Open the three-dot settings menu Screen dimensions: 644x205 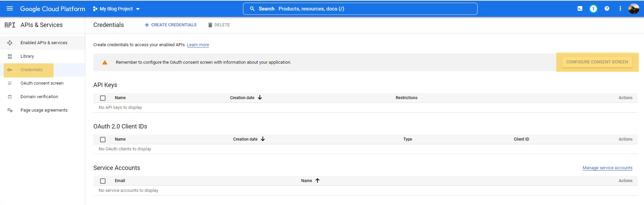click(620, 9)
